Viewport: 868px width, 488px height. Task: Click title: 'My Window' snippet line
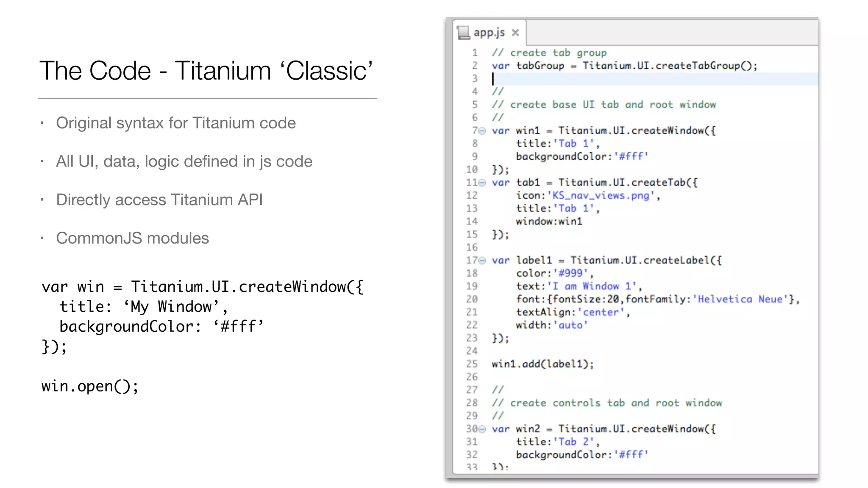pos(144,307)
